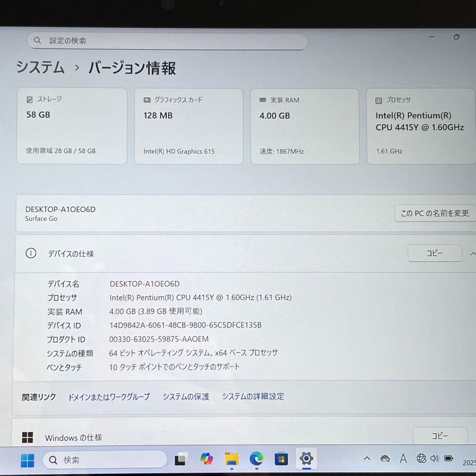Select 4.00 GB (3.89 GB 使用可能) text
This screenshot has width=476, height=476.
[x=156, y=311]
